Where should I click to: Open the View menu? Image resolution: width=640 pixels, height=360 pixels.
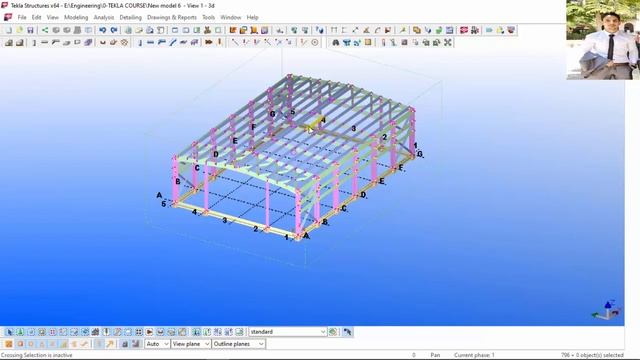click(52, 17)
